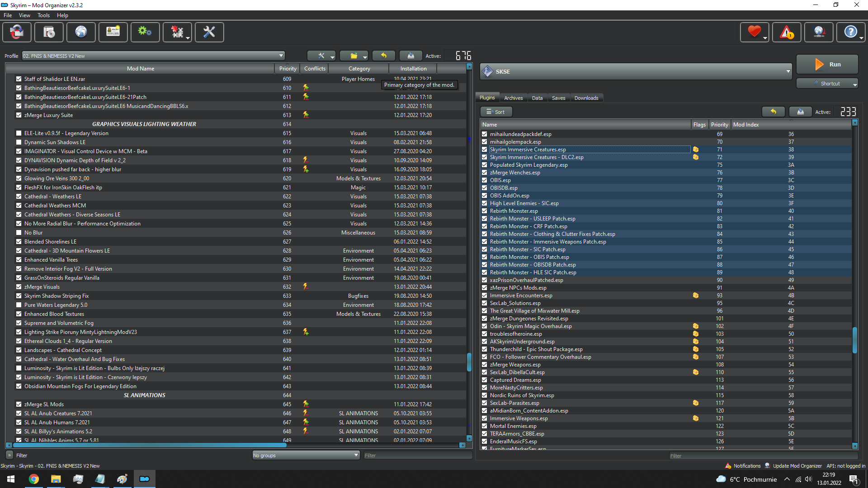
Task: Click the Sort plugins button
Action: (496, 112)
